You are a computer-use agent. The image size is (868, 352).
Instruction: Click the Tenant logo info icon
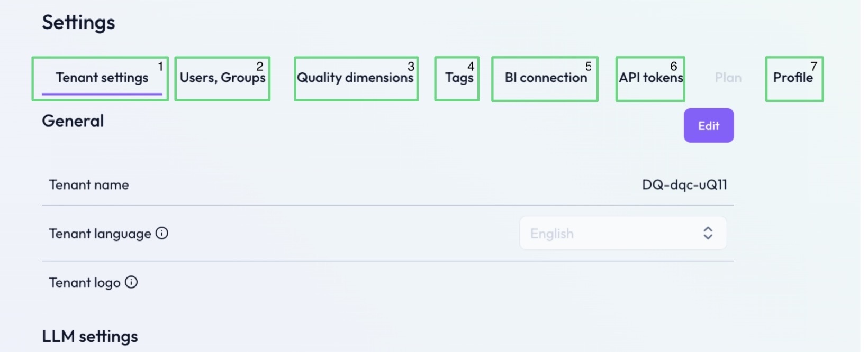(x=131, y=282)
